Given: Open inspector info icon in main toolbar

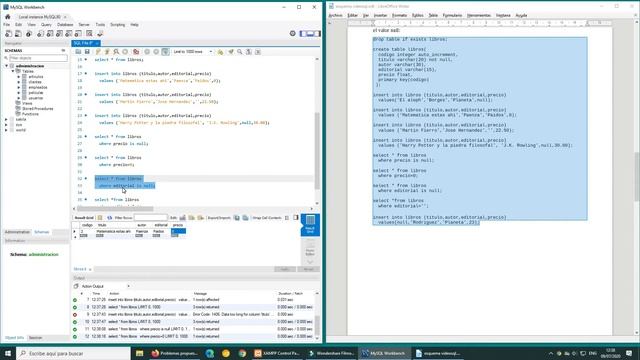Looking at the screenshot, I should coord(29,33).
